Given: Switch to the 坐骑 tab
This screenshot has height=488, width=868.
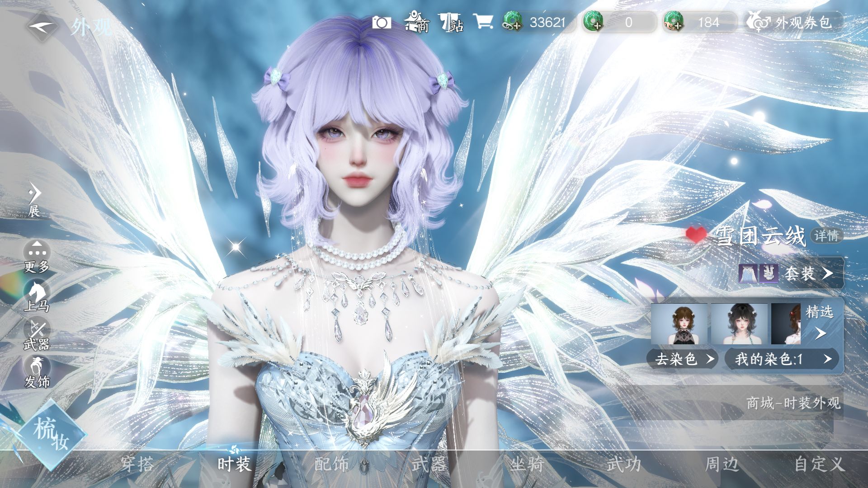Looking at the screenshot, I should pos(527,465).
